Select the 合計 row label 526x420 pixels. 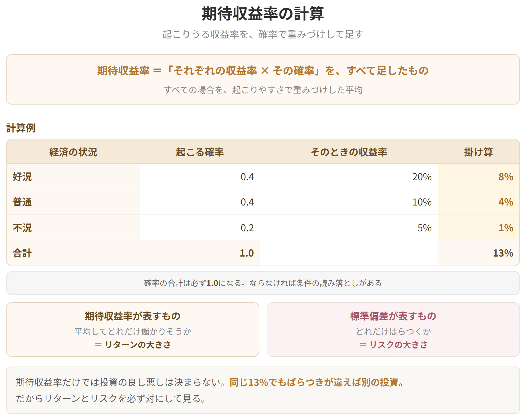coord(22,253)
